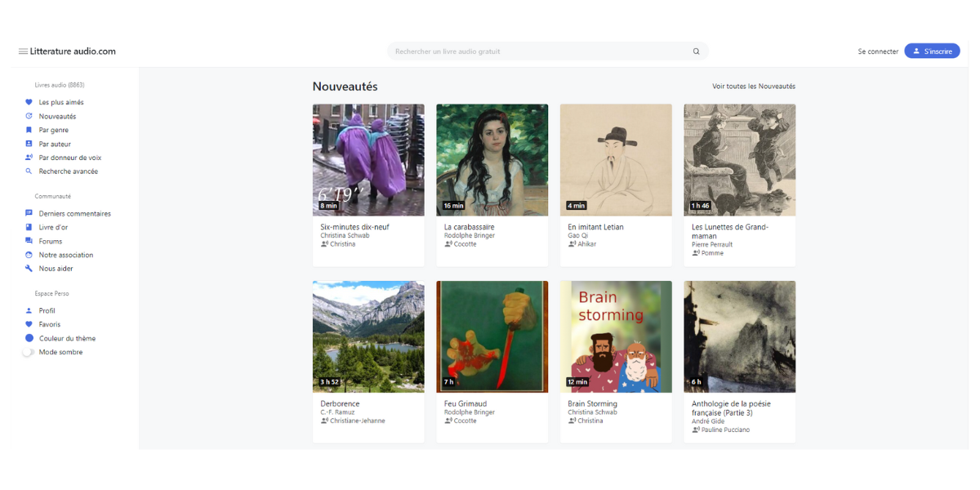This screenshot has height=490, width=980.
Task: Open the Feu Grimaud audiobook cover
Action: click(492, 336)
